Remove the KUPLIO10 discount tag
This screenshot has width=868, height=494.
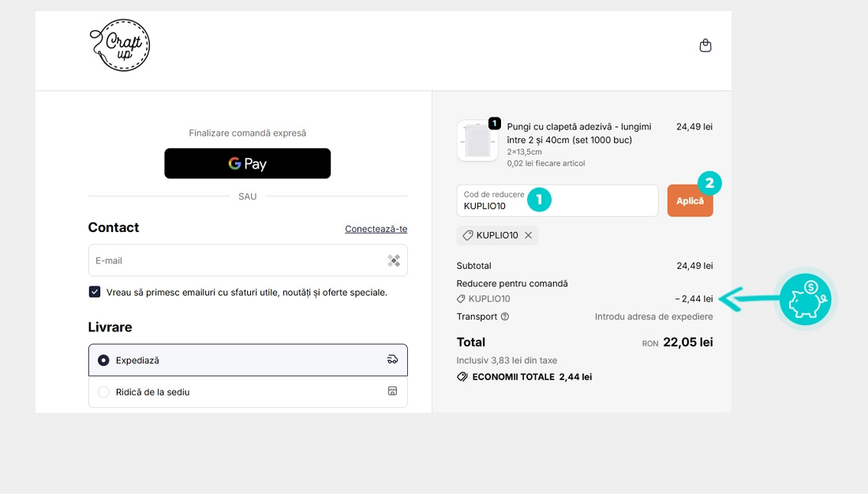tap(529, 235)
